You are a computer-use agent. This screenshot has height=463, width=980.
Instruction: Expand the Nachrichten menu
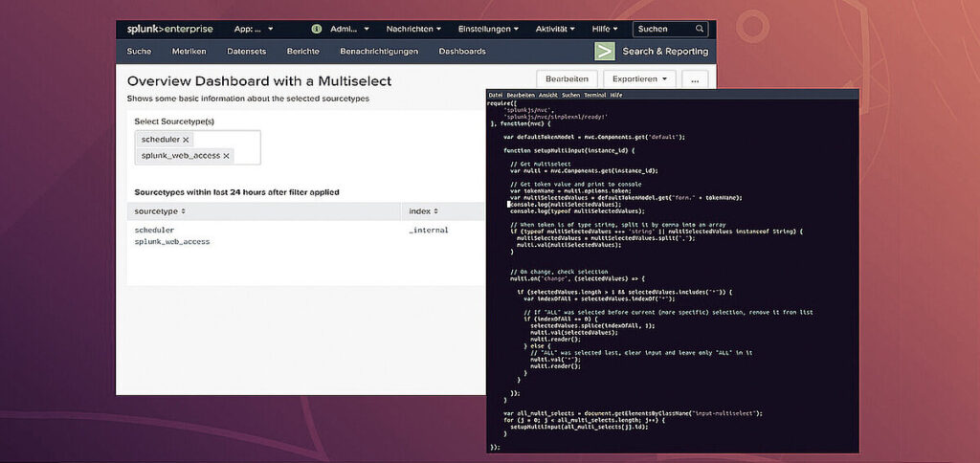point(413,29)
